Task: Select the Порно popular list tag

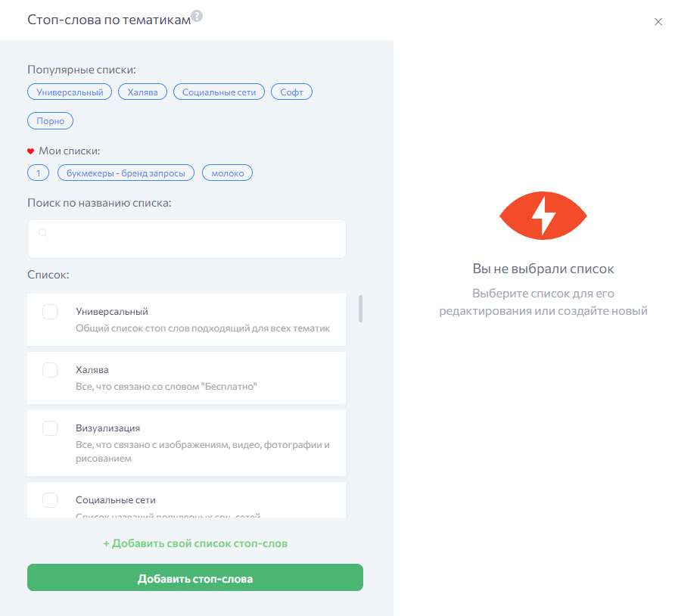Action: coord(50,121)
